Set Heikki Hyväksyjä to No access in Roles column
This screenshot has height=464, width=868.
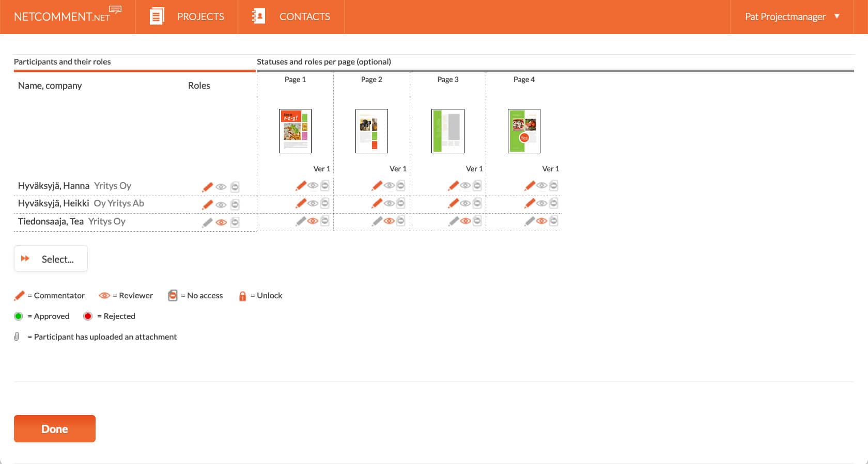click(x=235, y=204)
